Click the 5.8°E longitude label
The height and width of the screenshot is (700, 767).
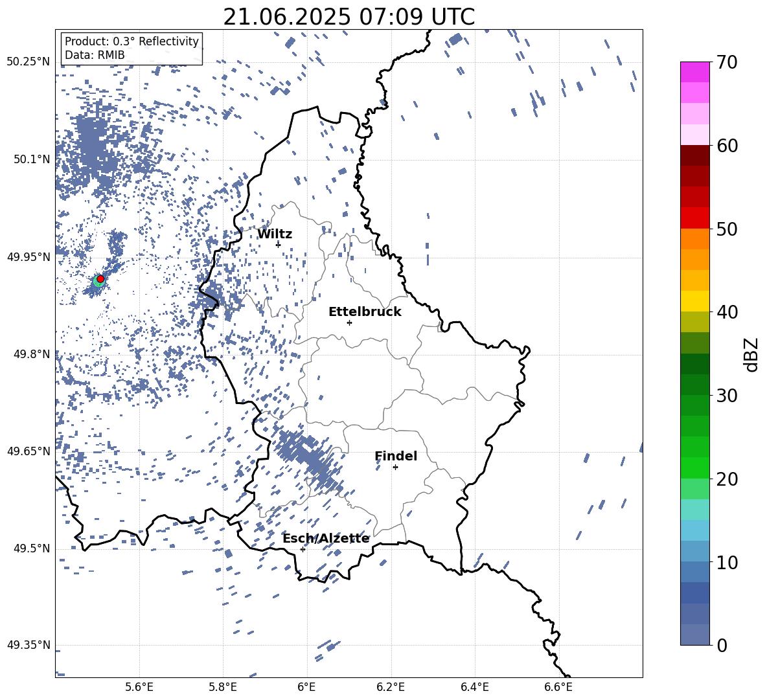(x=223, y=687)
